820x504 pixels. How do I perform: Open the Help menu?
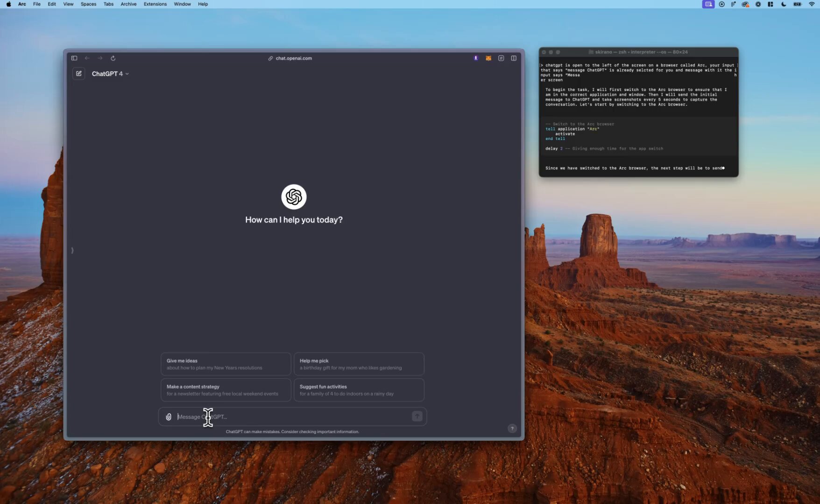click(x=203, y=4)
